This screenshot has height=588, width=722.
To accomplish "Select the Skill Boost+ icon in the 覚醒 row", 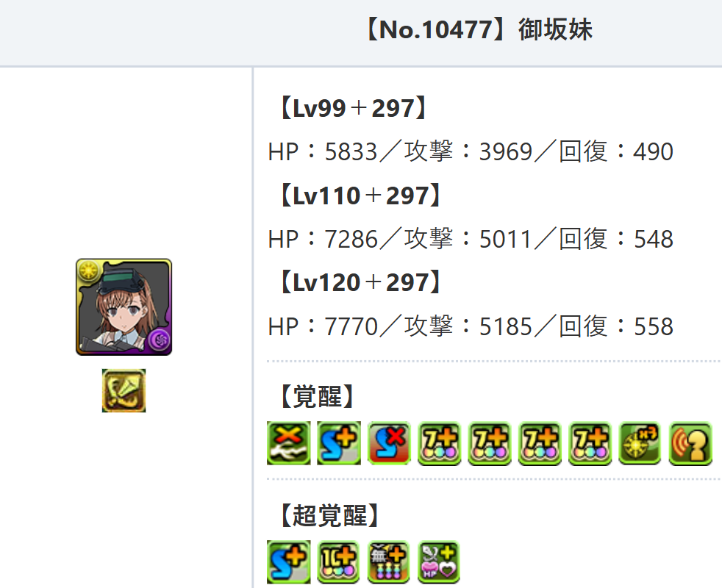I will [x=338, y=443].
